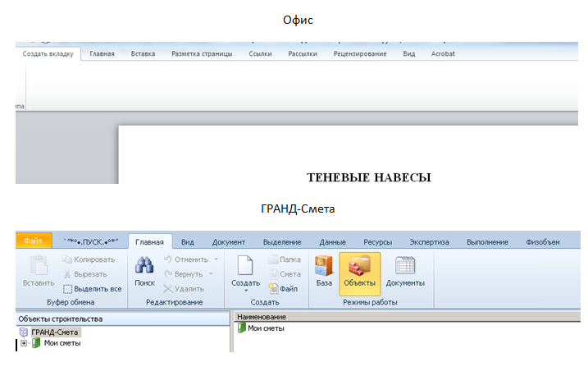Switch to База mode

pos(324,272)
